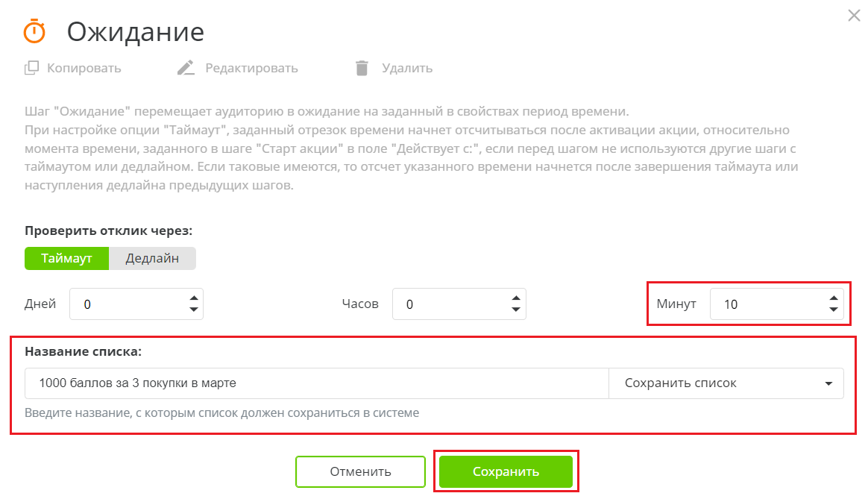Decrease Минут using the down stepper arrow
The height and width of the screenshot is (499, 868).
(x=833, y=309)
